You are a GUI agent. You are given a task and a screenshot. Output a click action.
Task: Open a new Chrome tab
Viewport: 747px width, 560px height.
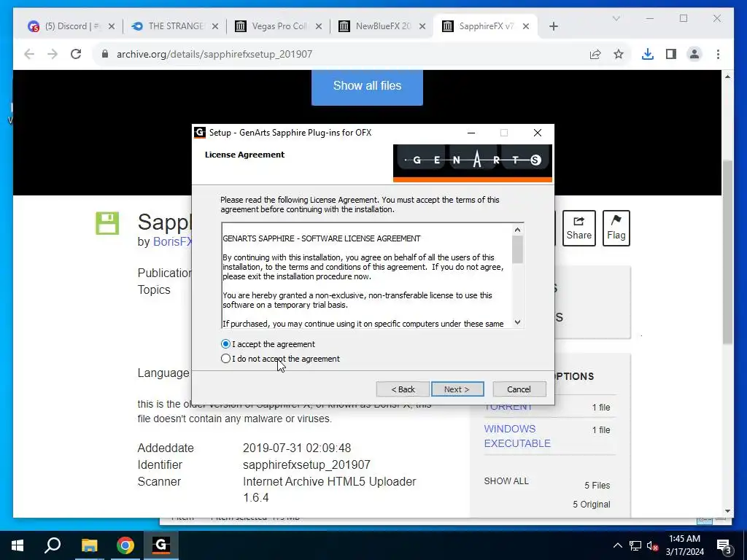pos(553,26)
